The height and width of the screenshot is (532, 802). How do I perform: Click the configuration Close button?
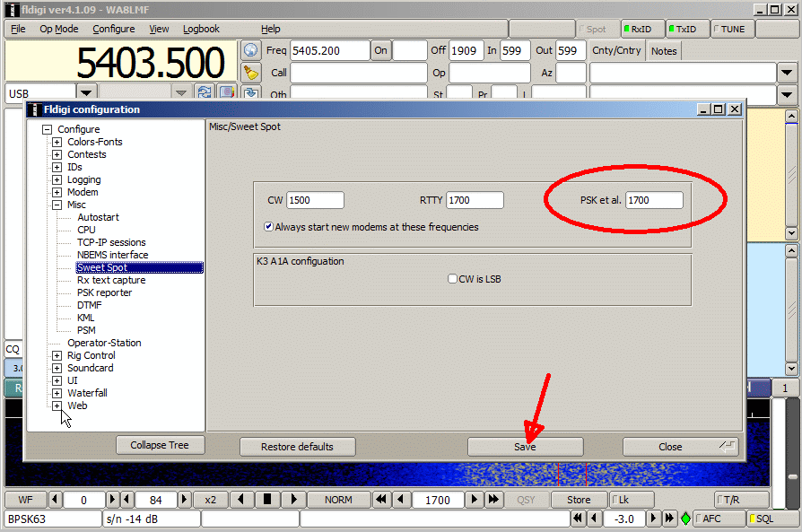(x=680, y=447)
